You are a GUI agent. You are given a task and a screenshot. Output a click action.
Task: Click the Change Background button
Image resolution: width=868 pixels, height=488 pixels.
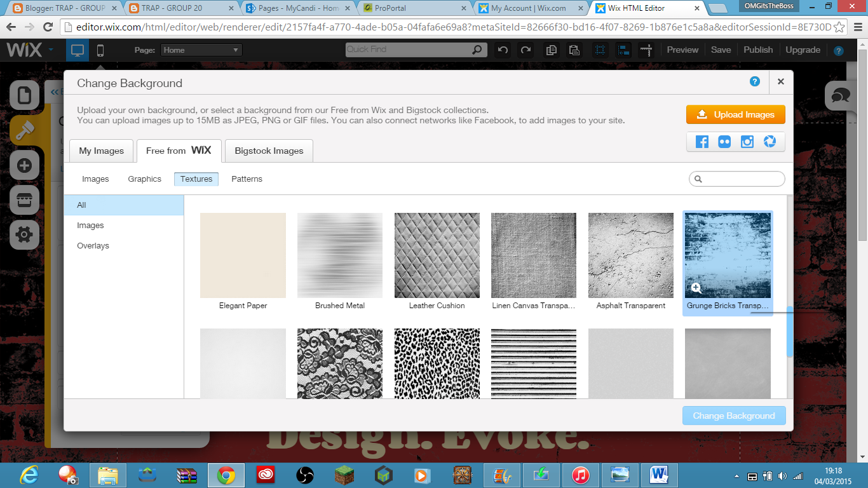pyautogui.click(x=734, y=416)
